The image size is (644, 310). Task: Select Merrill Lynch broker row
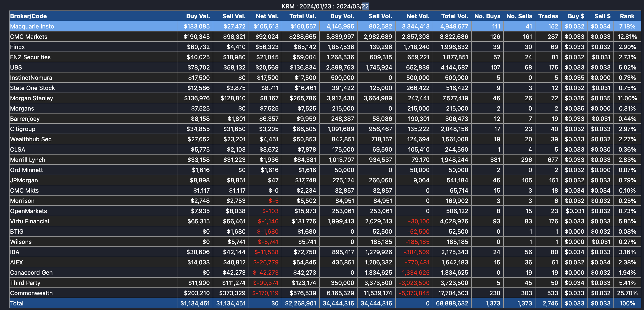pos(325,160)
